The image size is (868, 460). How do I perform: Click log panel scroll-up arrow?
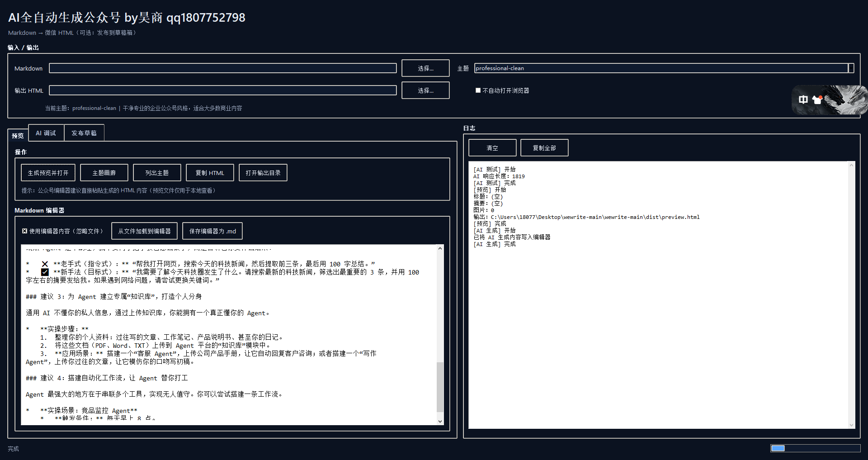pyautogui.click(x=851, y=166)
